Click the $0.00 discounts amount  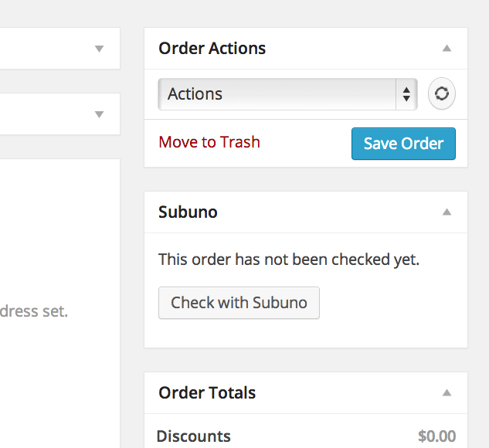(437, 436)
